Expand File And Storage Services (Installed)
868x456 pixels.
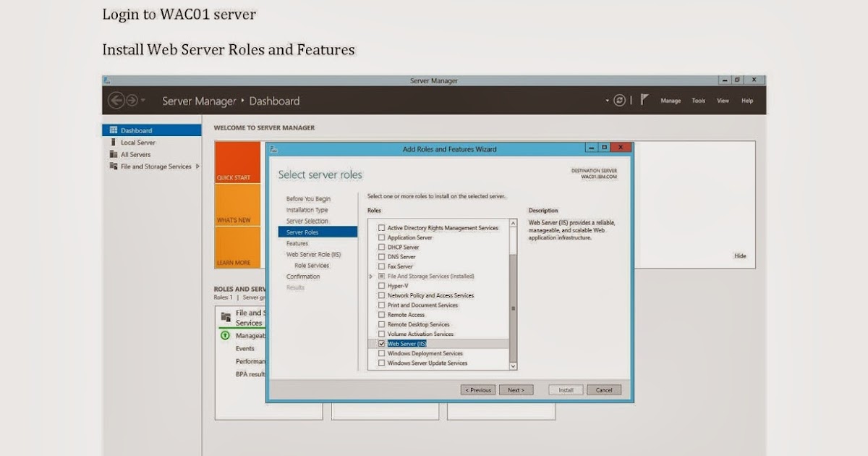click(369, 276)
